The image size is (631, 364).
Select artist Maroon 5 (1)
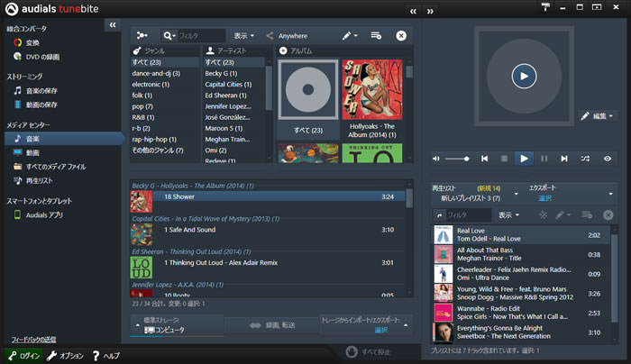pos(224,128)
